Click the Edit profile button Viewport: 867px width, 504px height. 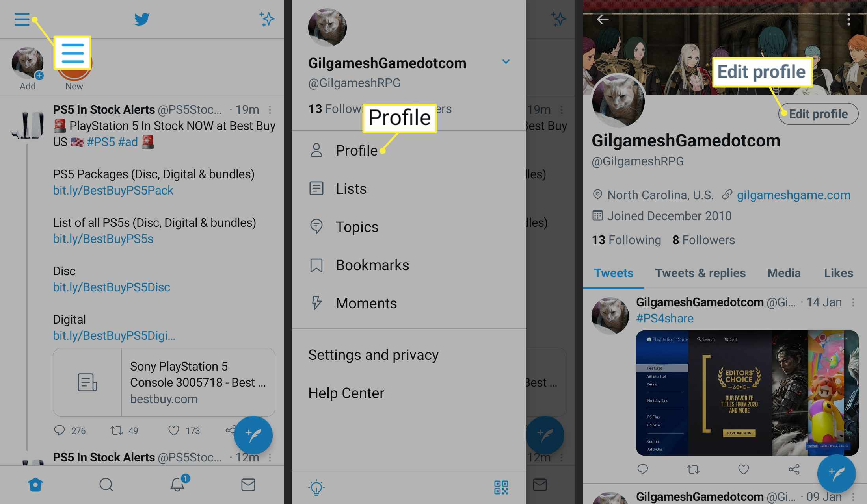pyautogui.click(x=819, y=113)
